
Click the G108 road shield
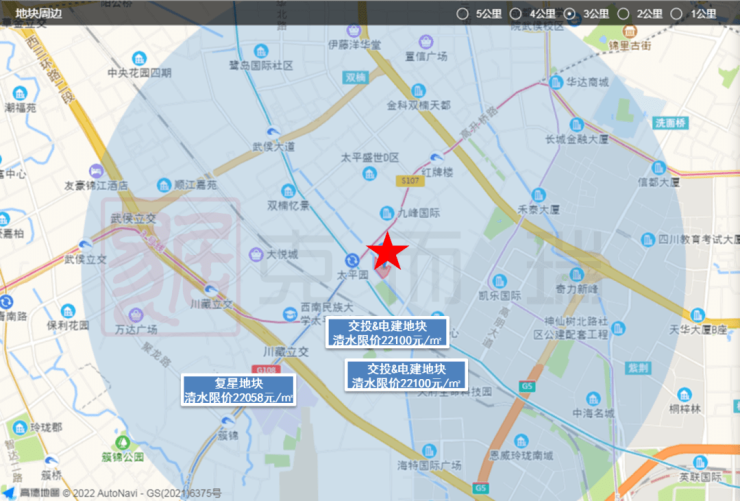click(266, 369)
